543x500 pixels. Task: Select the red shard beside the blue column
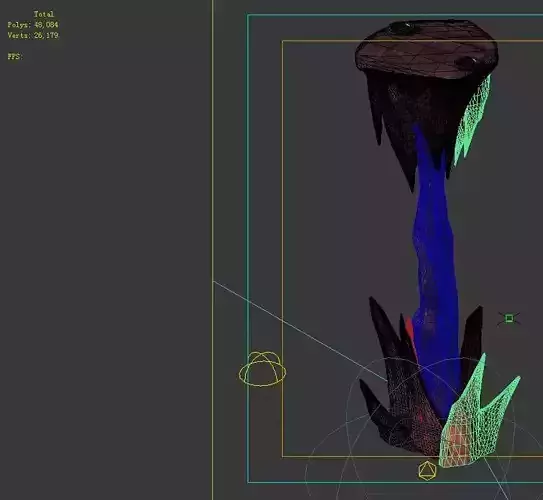click(410, 334)
